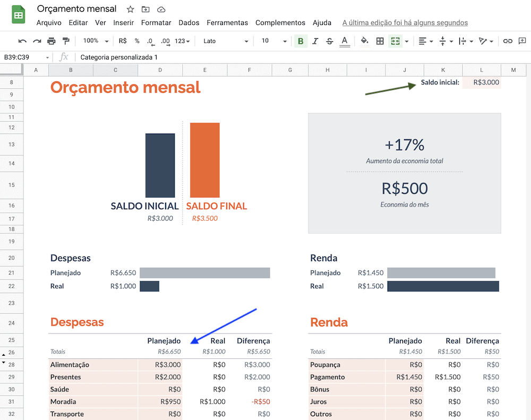Increase decimal places
The width and height of the screenshot is (531, 420).
coord(165,41)
